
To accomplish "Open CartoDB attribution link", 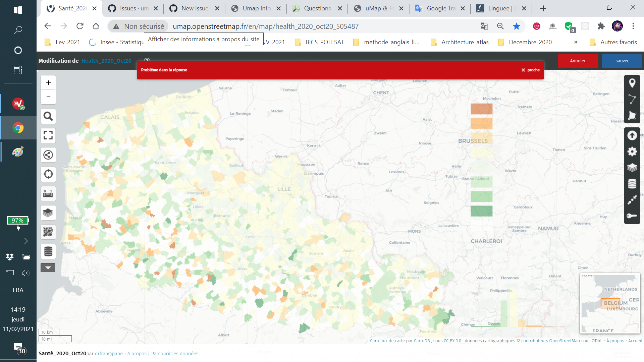I will pyautogui.click(x=422, y=341).
